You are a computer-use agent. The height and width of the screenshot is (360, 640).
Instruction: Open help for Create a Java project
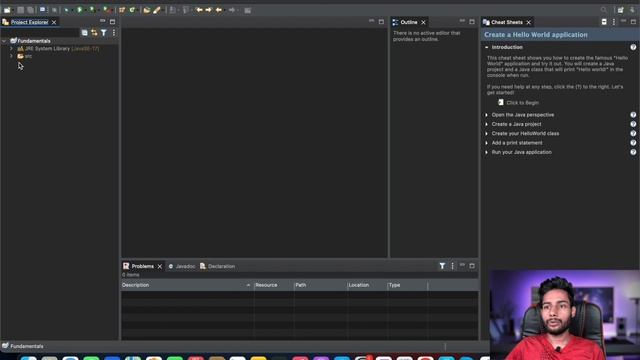coord(633,124)
